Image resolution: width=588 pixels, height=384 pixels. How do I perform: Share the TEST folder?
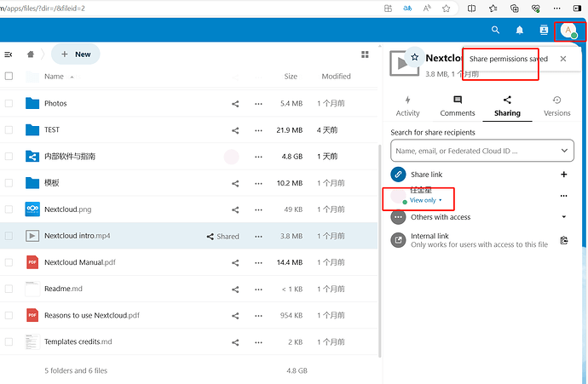(235, 130)
